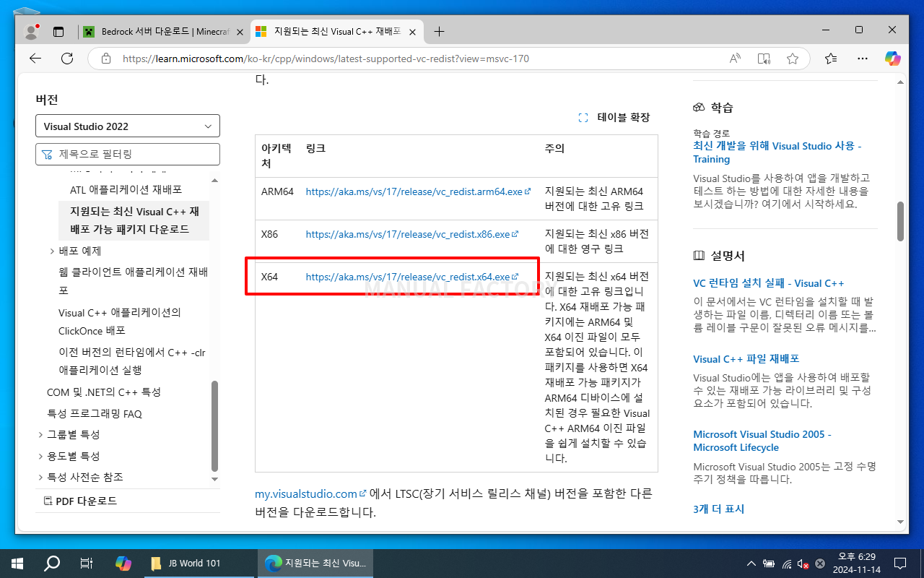Open Windows taskbar search

(x=52, y=564)
